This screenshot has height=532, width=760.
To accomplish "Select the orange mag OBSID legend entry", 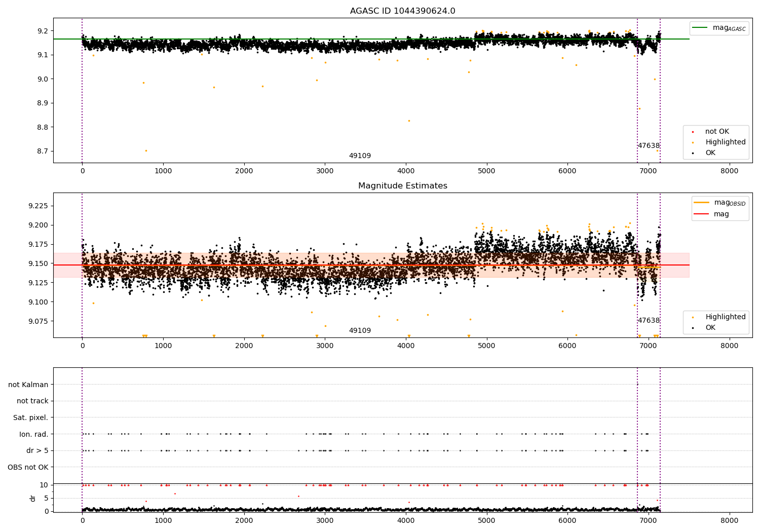I will tap(719, 203).
